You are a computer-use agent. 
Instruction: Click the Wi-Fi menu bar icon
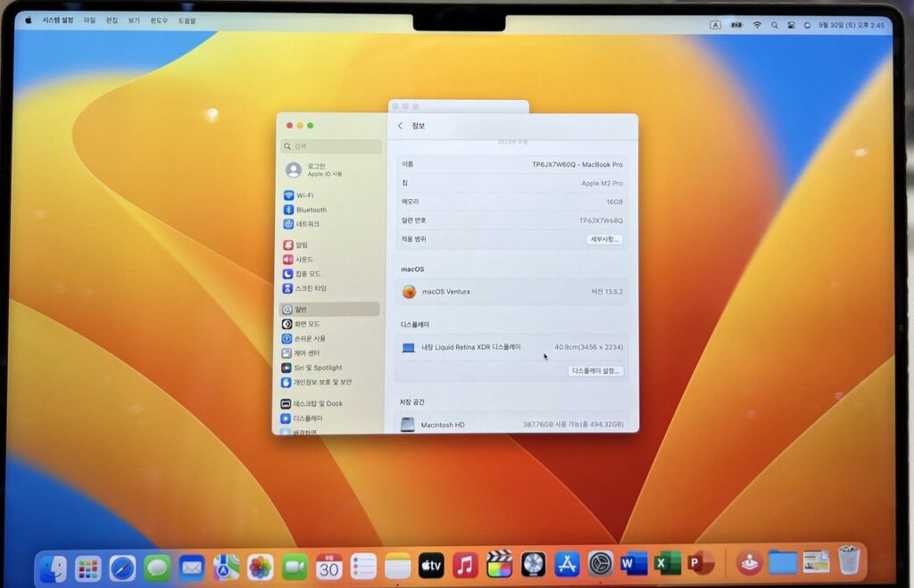[757, 25]
